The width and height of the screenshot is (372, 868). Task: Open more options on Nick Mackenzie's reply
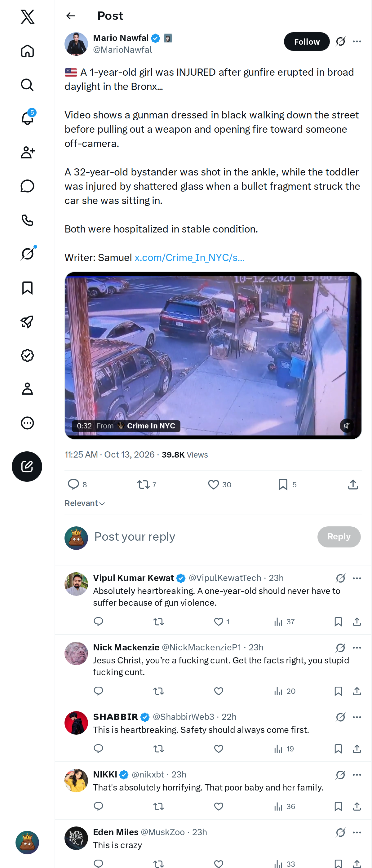click(x=357, y=648)
